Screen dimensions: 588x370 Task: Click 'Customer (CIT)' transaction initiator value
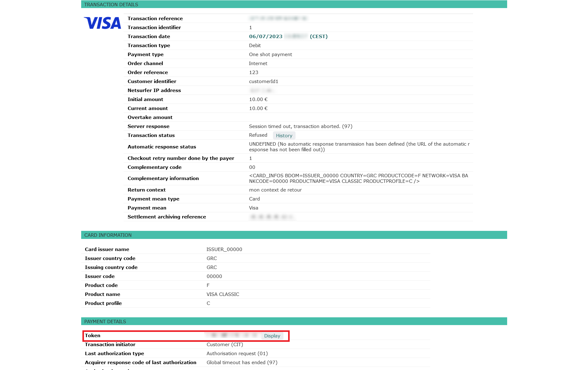coord(225,345)
